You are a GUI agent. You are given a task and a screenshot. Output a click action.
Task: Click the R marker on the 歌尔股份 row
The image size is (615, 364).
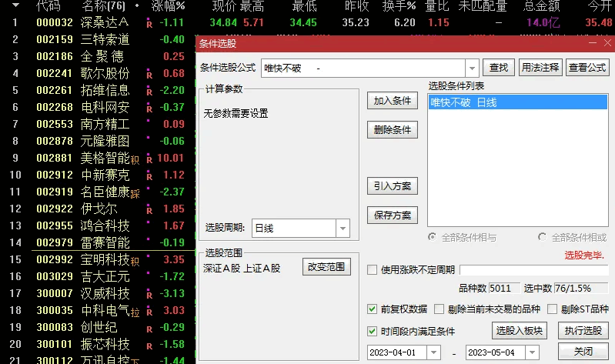click(x=149, y=75)
